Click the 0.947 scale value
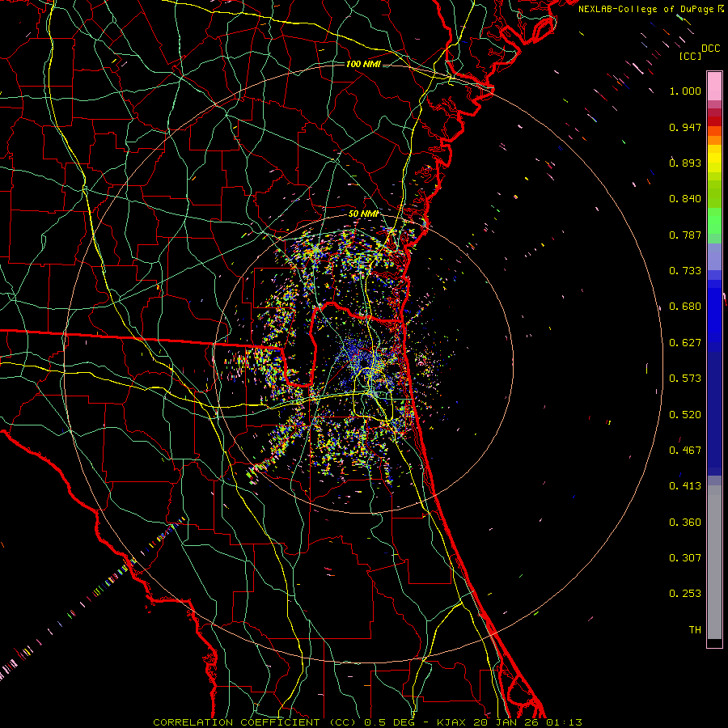The width and height of the screenshot is (728, 728). [x=685, y=127]
